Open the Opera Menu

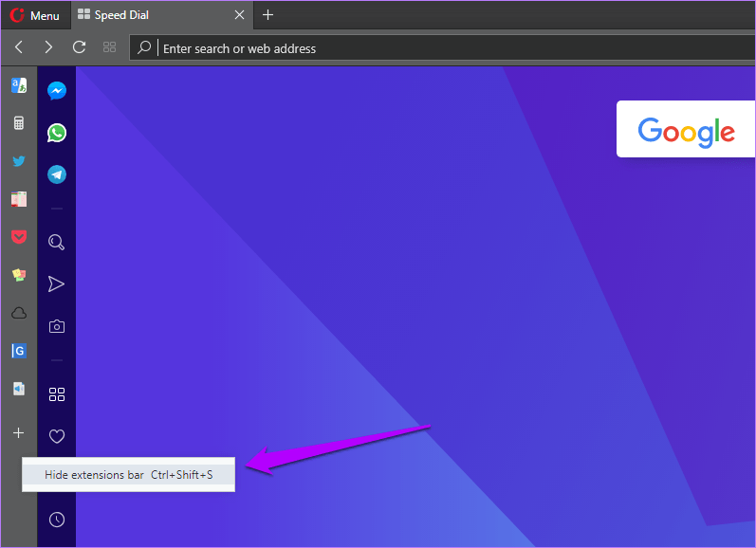35,15
